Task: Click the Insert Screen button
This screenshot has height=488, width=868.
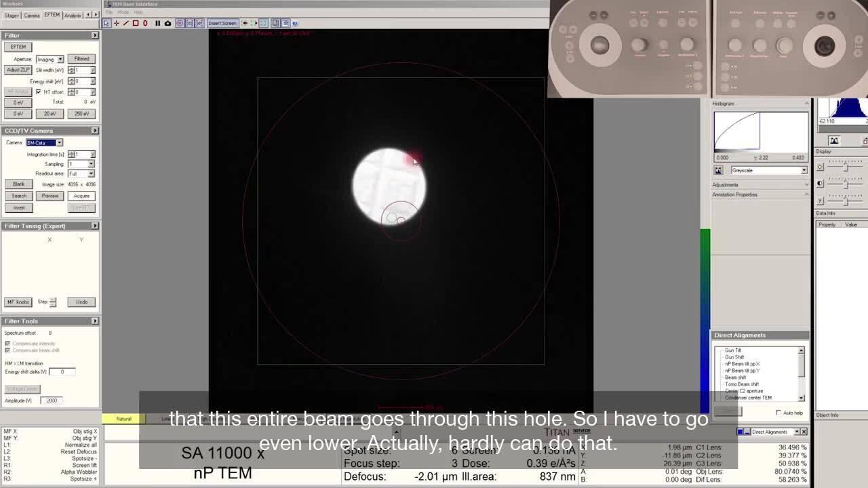Action: point(222,23)
